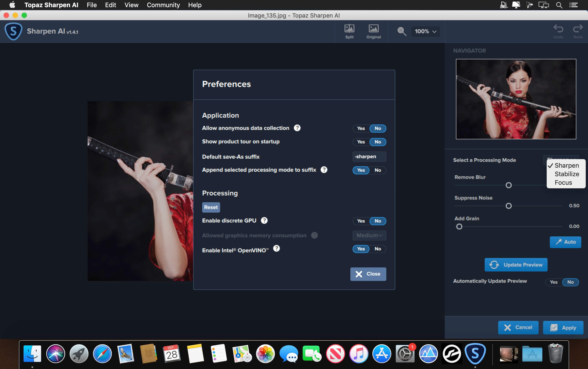The height and width of the screenshot is (369, 588).
Task: Open Calendar showing Sep 28 in dock
Action: tap(172, 353)
